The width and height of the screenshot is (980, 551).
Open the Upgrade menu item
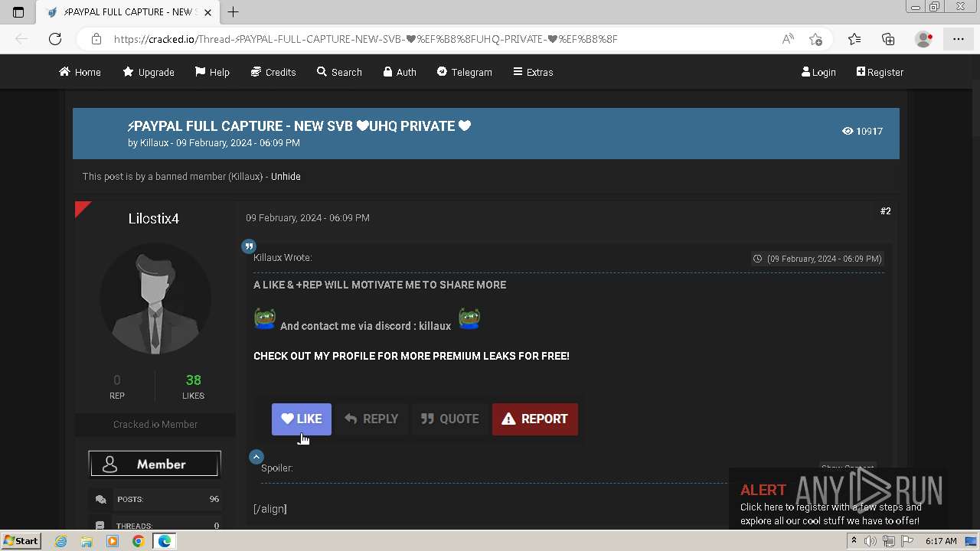149,72
